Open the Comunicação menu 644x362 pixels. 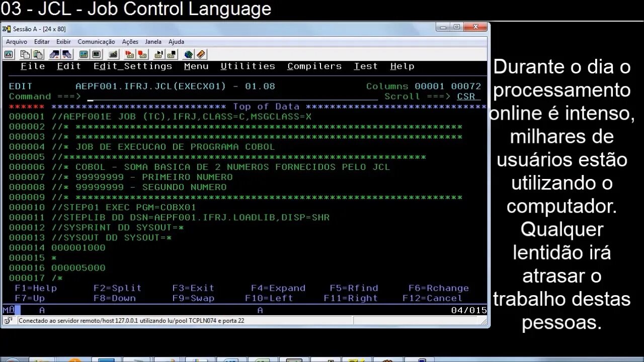tap(96, 42)
